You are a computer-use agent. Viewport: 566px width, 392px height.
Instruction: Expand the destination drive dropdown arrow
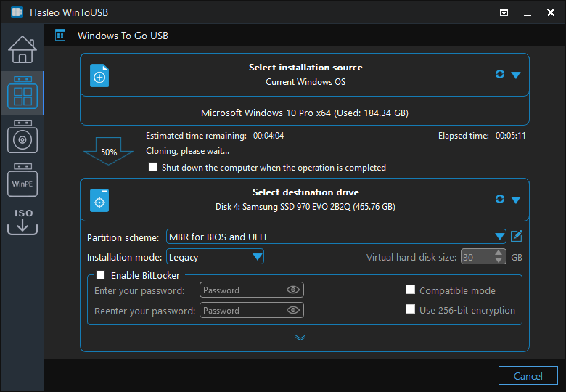tap(516, 200)
